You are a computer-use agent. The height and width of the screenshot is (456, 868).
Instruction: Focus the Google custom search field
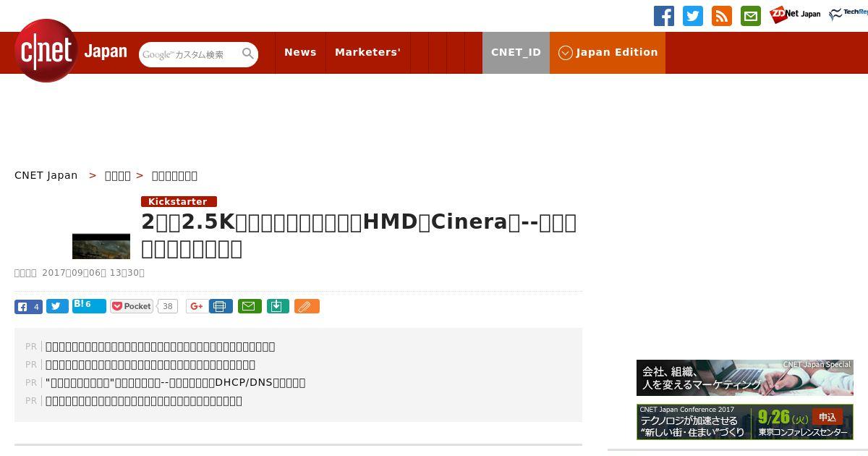190,54
